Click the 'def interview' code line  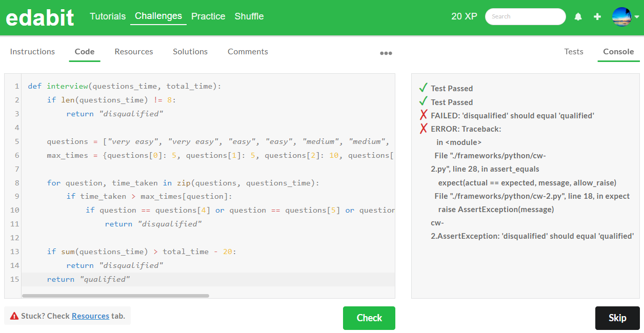click(125, 86)
